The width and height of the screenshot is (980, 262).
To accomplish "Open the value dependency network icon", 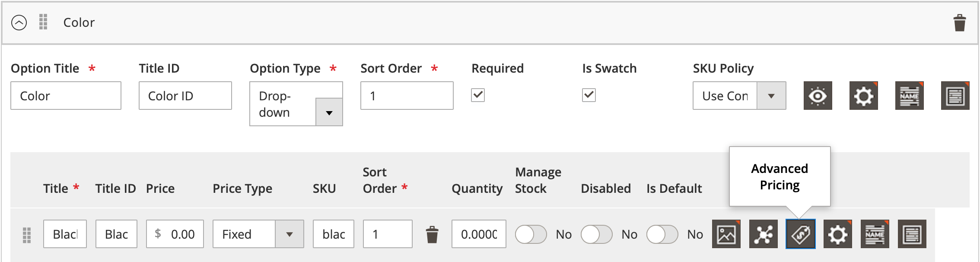I will pyautogui.click(x=764, y=234).
